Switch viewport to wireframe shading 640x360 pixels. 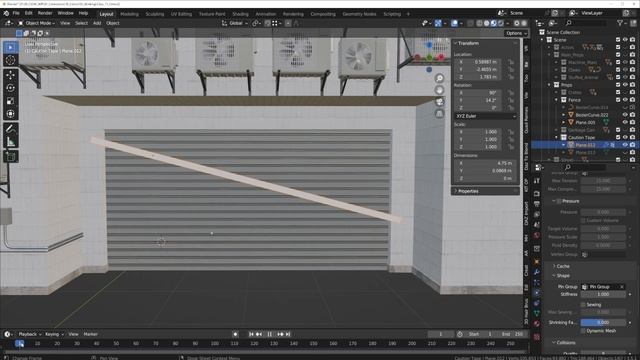click(x=479, y=23)
